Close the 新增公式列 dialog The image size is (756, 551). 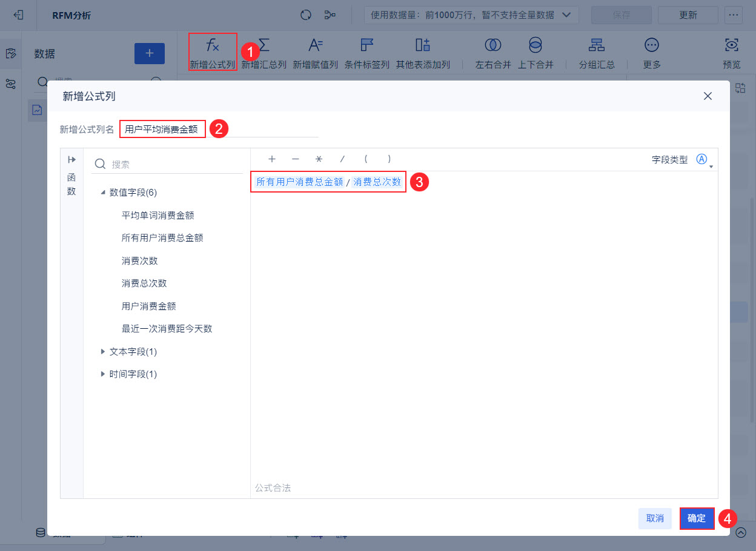point(707,96)
